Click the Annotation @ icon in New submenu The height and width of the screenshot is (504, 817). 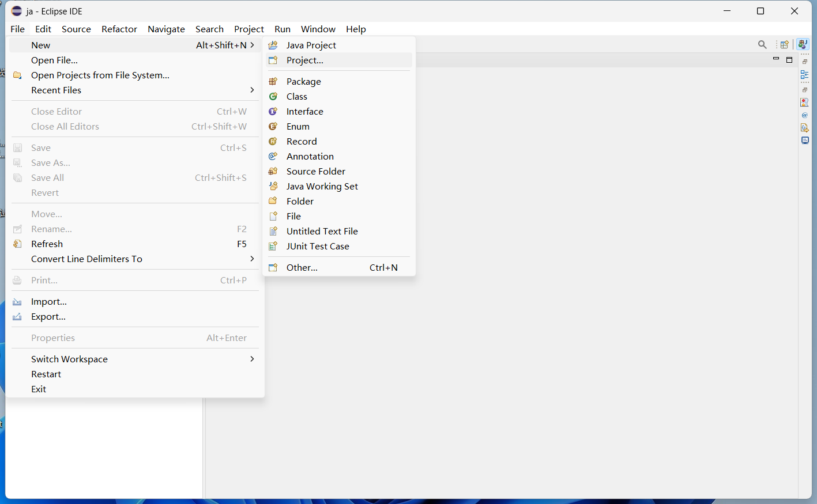[273, 156]
